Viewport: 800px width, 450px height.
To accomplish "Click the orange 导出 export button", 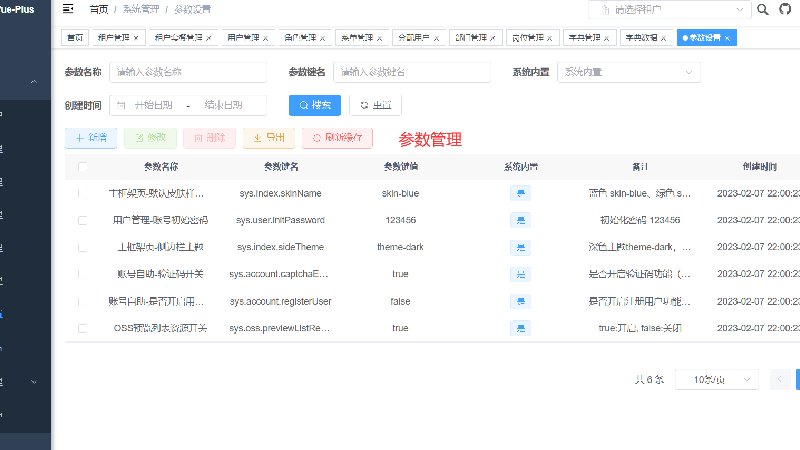I will coord(269,138).
